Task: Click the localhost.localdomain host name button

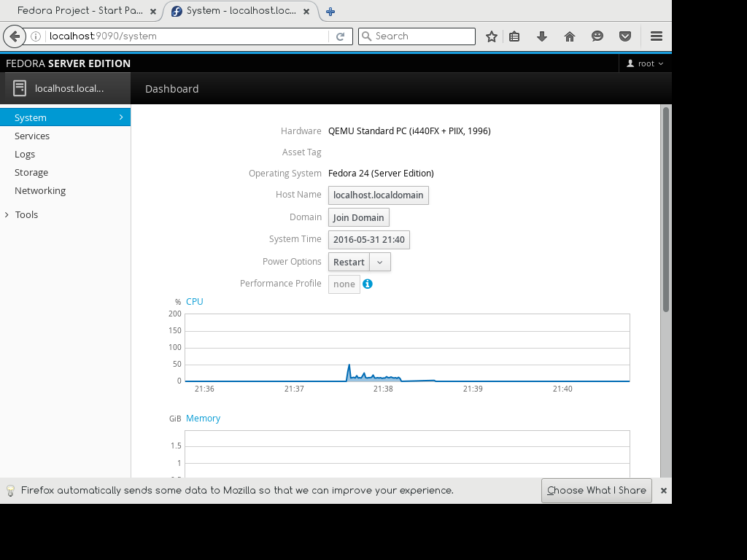Action: 379,195
